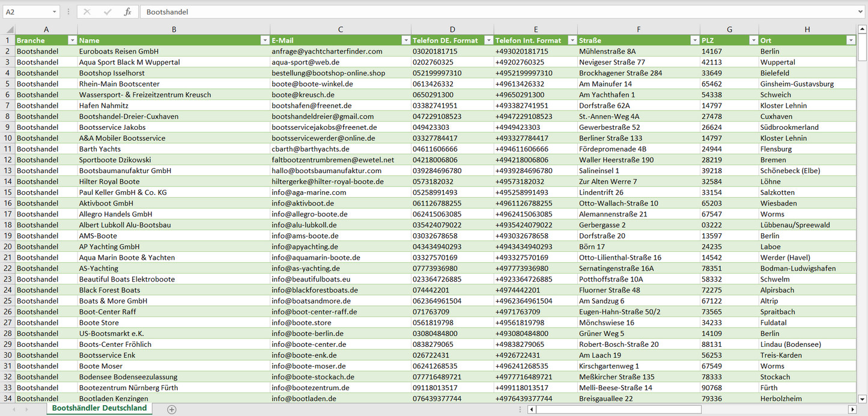868x416 pixels.
Task: Click the Cancel X icon in formula bar
Action: click(x=87, y=12)
